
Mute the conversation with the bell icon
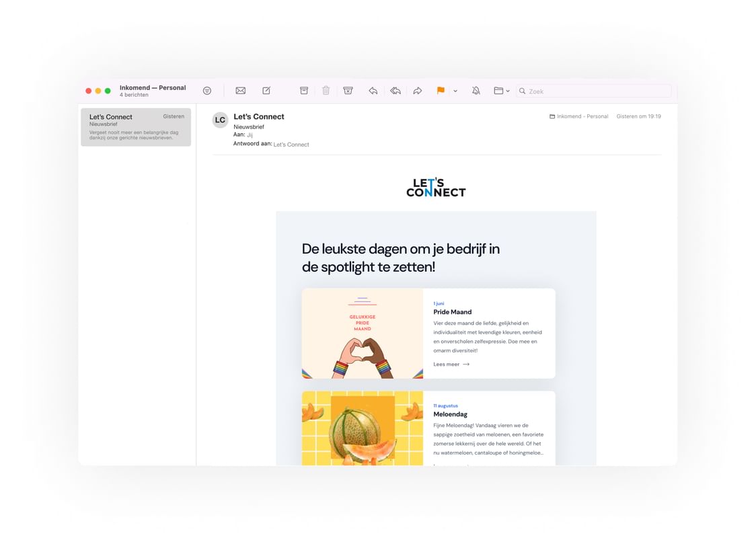476,91
